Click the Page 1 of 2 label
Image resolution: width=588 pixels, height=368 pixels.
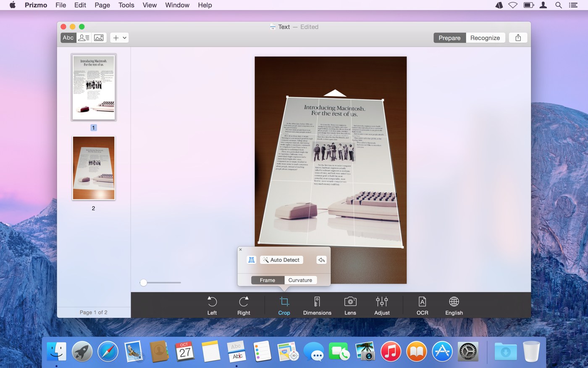click(x=93, y=312)
